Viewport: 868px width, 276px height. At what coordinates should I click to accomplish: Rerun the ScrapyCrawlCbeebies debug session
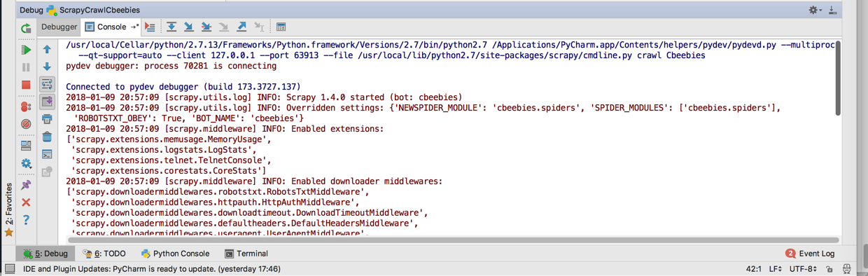click(x=26, y=28)
